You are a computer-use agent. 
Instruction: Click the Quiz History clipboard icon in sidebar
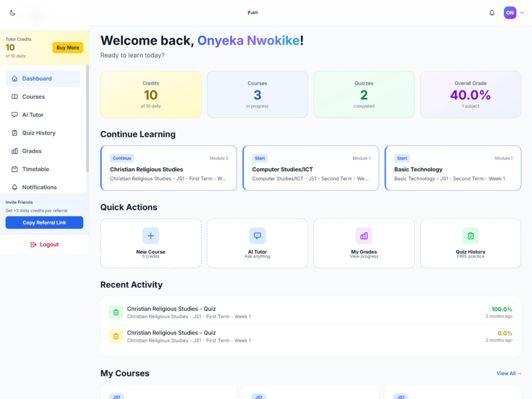(14, 133)
